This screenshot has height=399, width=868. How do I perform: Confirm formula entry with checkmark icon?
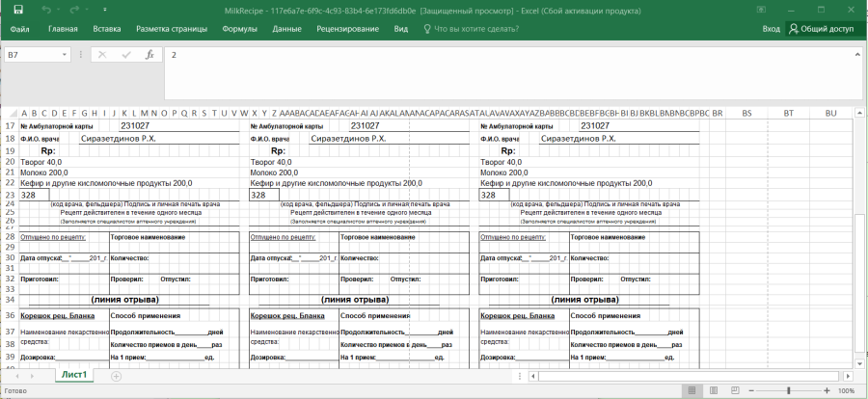[x=126, y=55]
